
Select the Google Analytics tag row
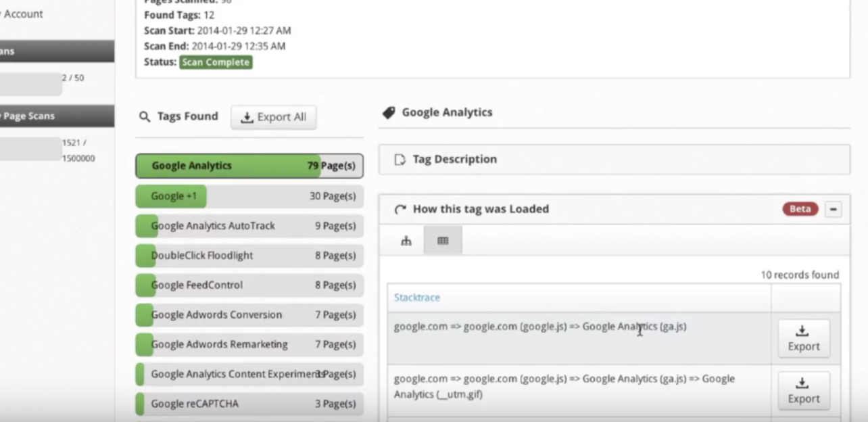pyautogui.click(x=249, y=166)
